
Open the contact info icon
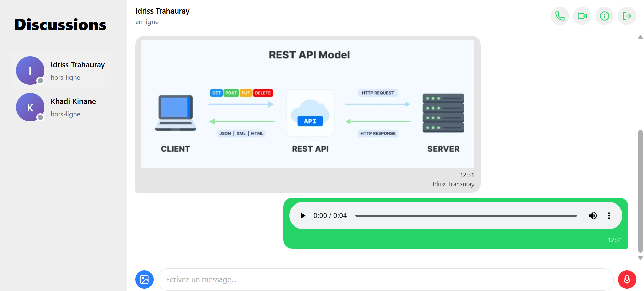pyautogui.click(x=604, y=16)
